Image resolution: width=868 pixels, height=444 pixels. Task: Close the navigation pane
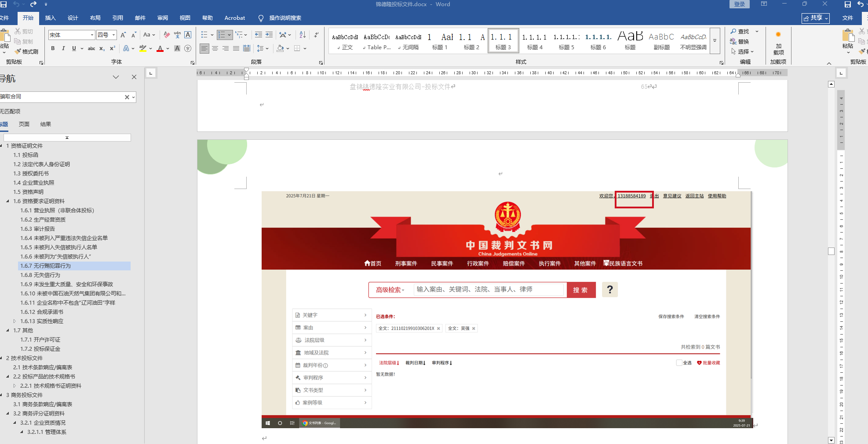click(134, 77)
